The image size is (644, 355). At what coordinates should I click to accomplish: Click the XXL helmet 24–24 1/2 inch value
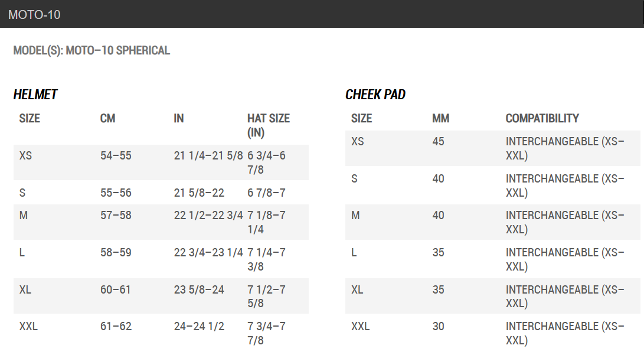pyautogui.click(x=199, y=327)
